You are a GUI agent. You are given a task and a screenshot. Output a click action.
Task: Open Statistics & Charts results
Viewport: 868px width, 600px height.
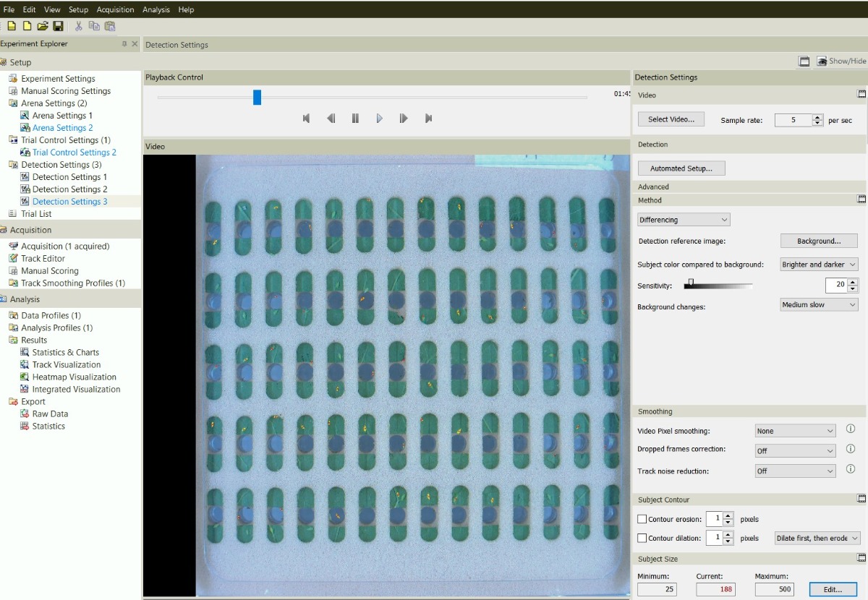(x=66, y=353)
